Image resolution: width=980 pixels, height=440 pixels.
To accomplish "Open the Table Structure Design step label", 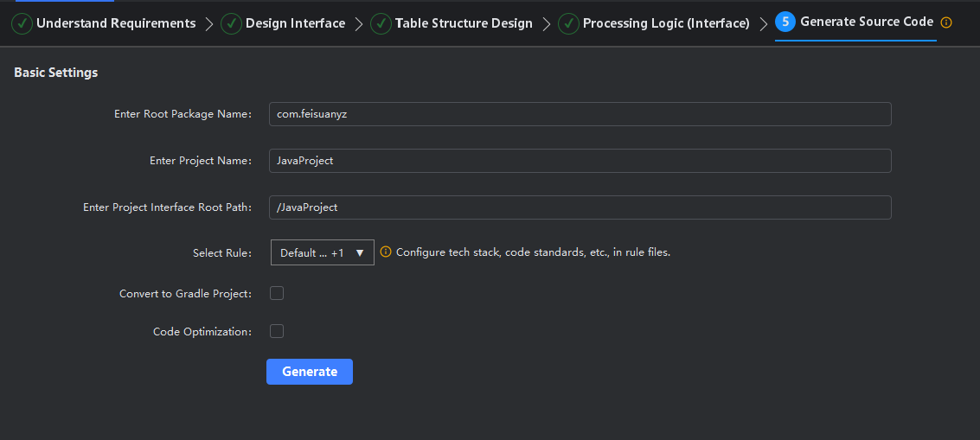I will coord(464,23).
